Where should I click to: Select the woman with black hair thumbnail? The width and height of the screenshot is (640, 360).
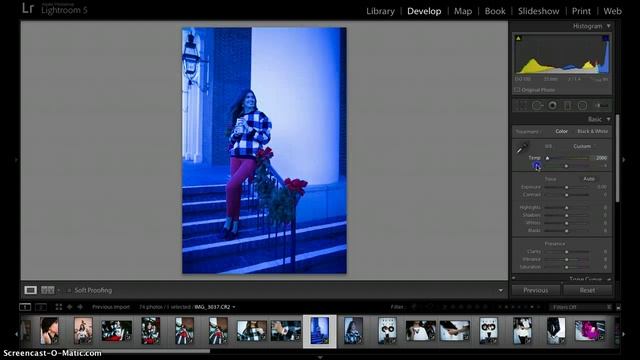pos(49,331)
